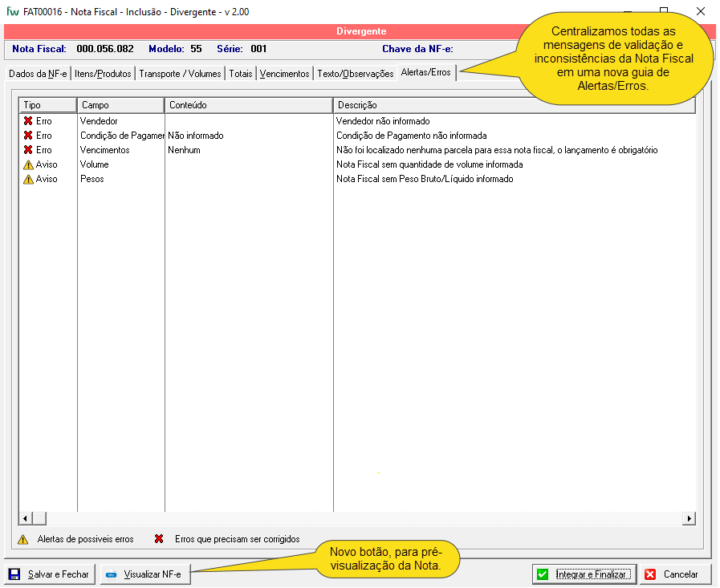Image resolution: width=720 pixels, height=588 pixels.
Task: Click the floppy disk icon on Salvar e Fechar
Action: (x=14, y=574)
